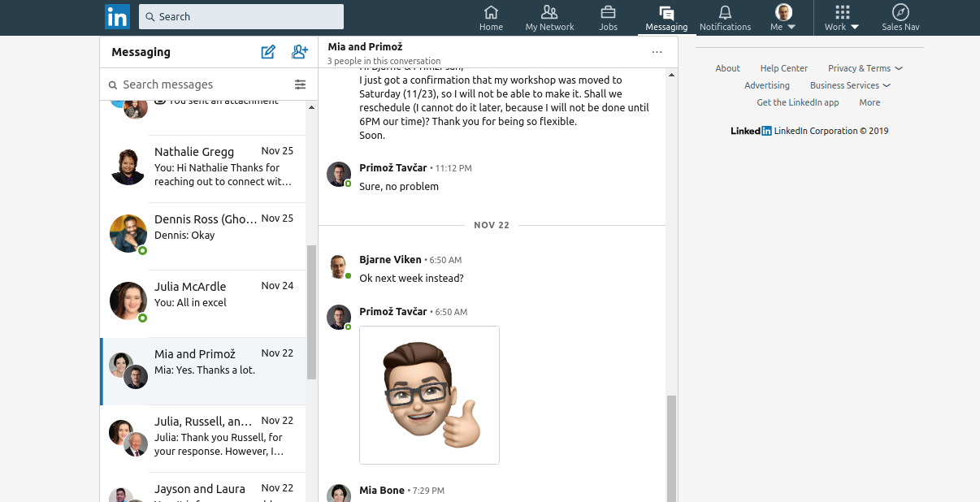Open the Dennis Ross conversation

(x=203, y=236)
